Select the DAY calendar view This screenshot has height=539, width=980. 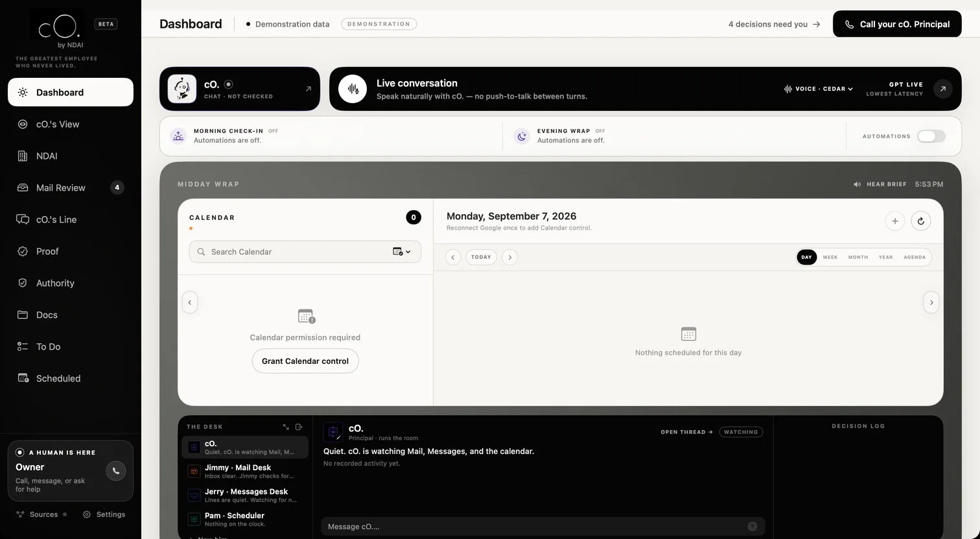806,258
